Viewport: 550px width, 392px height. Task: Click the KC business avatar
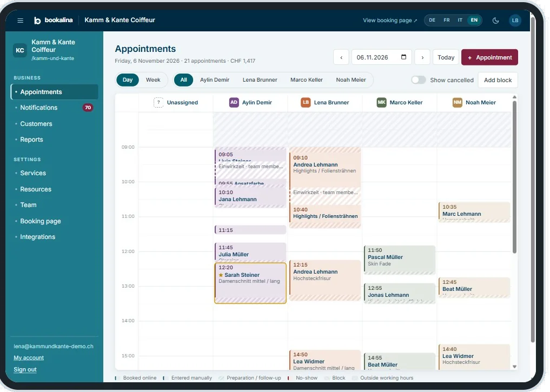pyautogui.click(x=20, y=50)
